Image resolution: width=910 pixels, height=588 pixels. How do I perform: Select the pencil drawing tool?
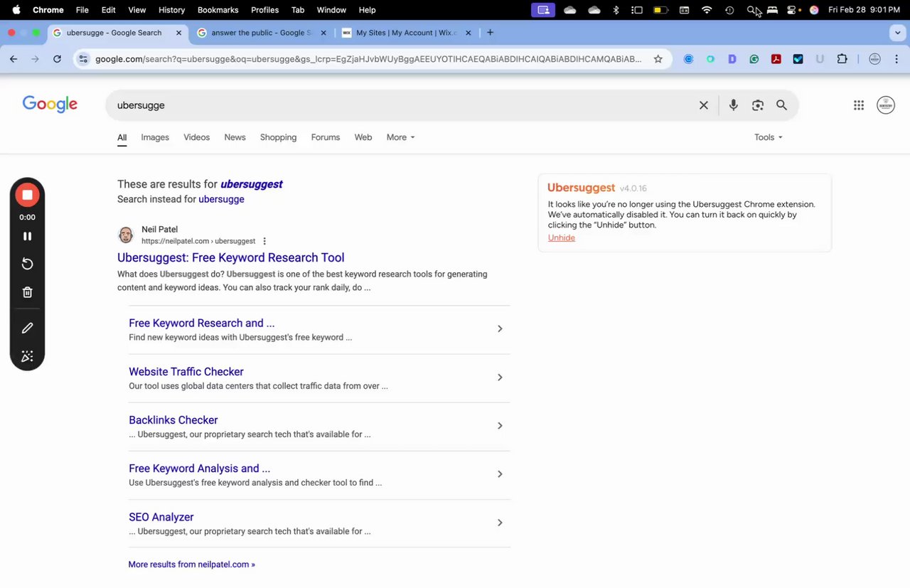(x=27, y=328)
